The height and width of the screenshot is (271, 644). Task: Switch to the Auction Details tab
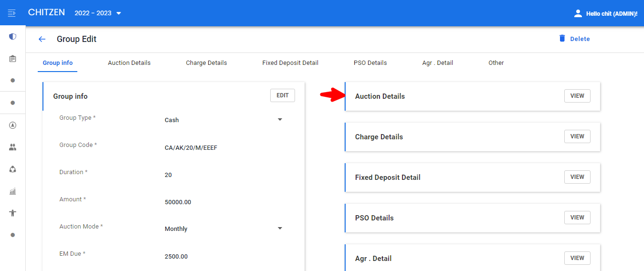pyautogui.click(x=129, y=63)
